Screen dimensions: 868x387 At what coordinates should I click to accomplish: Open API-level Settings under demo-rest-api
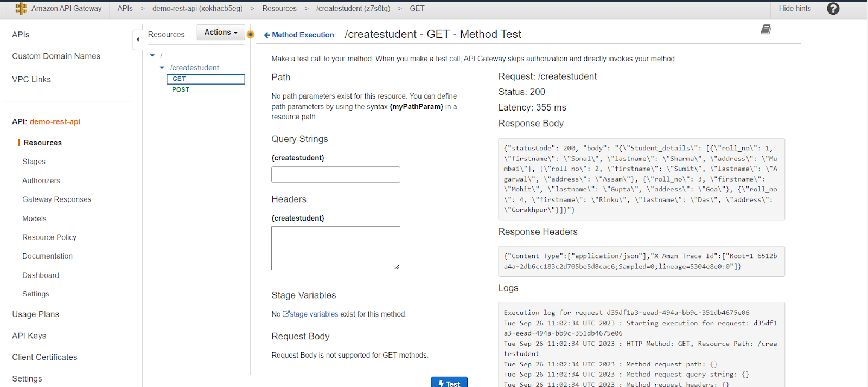pyautogui.click(x=36, y=294)
